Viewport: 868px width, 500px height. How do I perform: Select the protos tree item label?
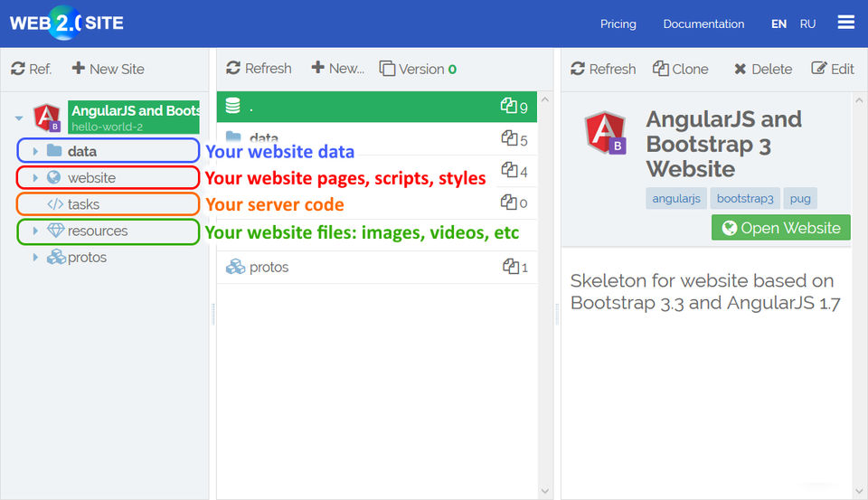87,258
